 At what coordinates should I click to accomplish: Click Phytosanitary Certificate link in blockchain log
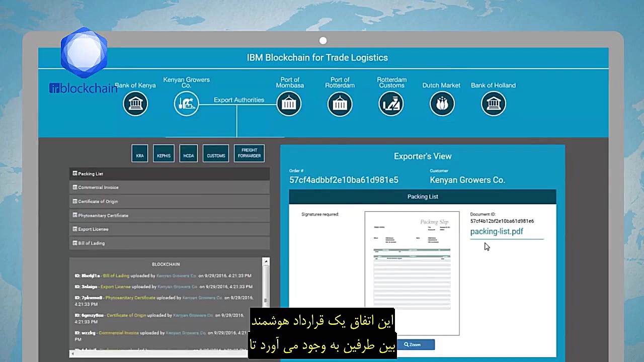(130, 298)
